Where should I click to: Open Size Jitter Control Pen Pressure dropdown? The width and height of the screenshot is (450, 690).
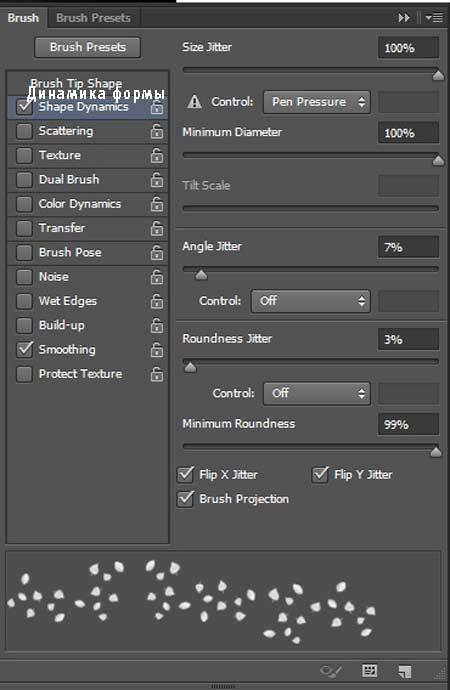point(317,102)
